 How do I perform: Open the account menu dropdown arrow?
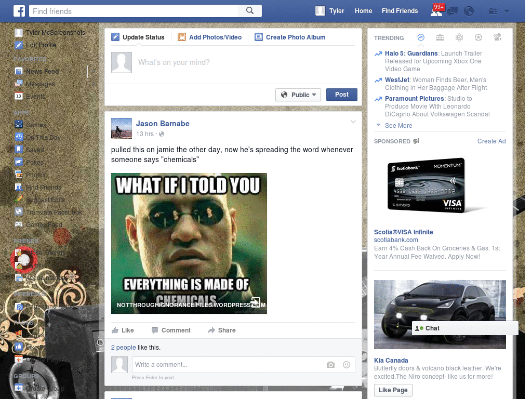(507, 11)
